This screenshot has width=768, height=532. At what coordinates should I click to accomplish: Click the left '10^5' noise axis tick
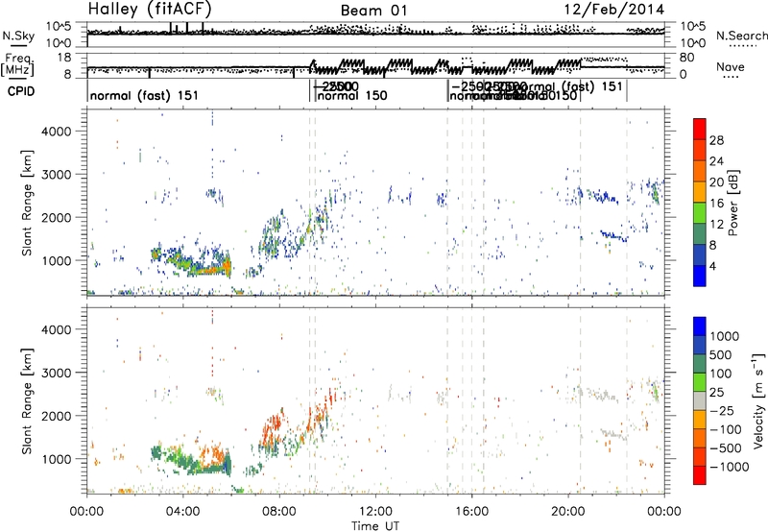(x=59, y=26)
